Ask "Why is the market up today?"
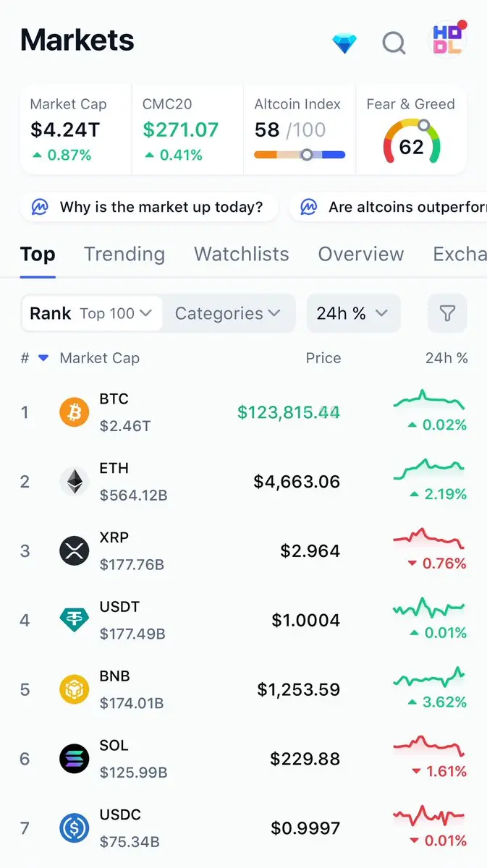Image resolution: width=487 pixels, height=868 pixels. [148, 208]
